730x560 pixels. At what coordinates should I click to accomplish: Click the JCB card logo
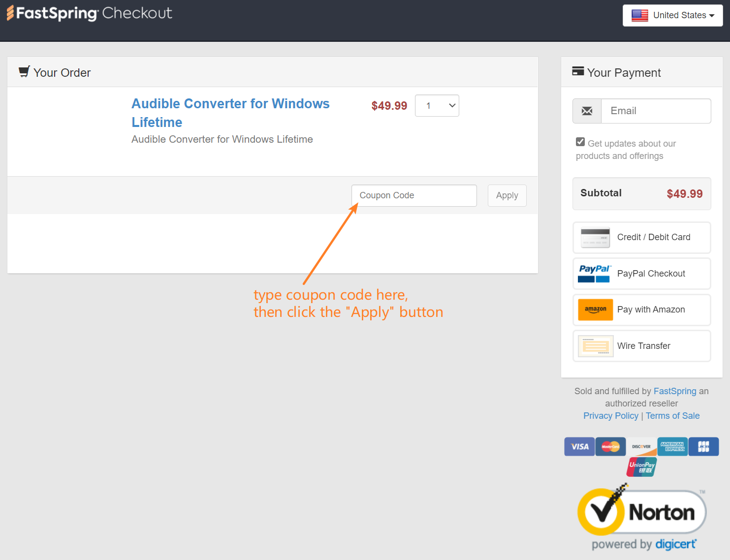pyautogui.click(x=703, y=447)
